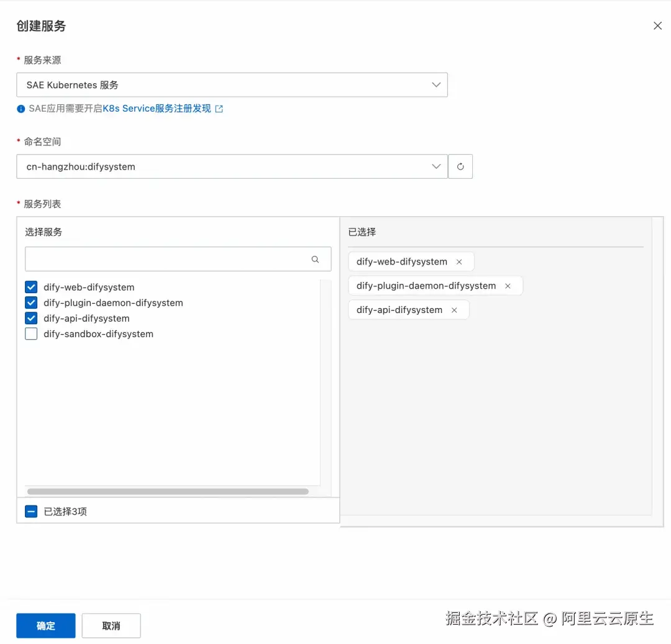
Task: Click the search magnifier icon
Action: click(316, 259)
